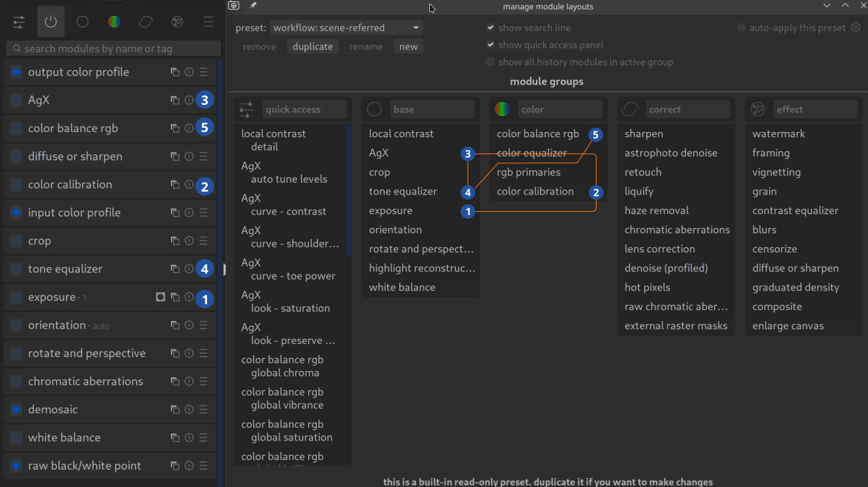Open the color modules tab in left panel

point(114,22)
